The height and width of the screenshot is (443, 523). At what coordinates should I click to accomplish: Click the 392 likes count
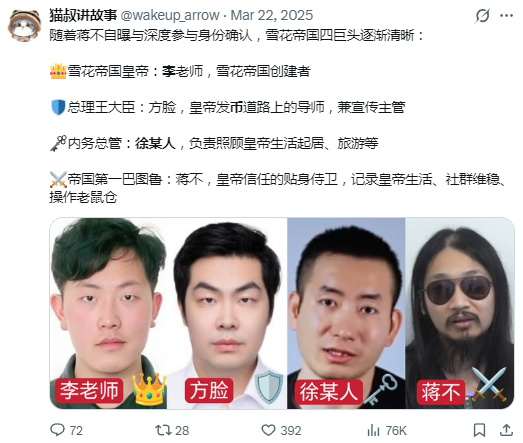pos(291,430)
